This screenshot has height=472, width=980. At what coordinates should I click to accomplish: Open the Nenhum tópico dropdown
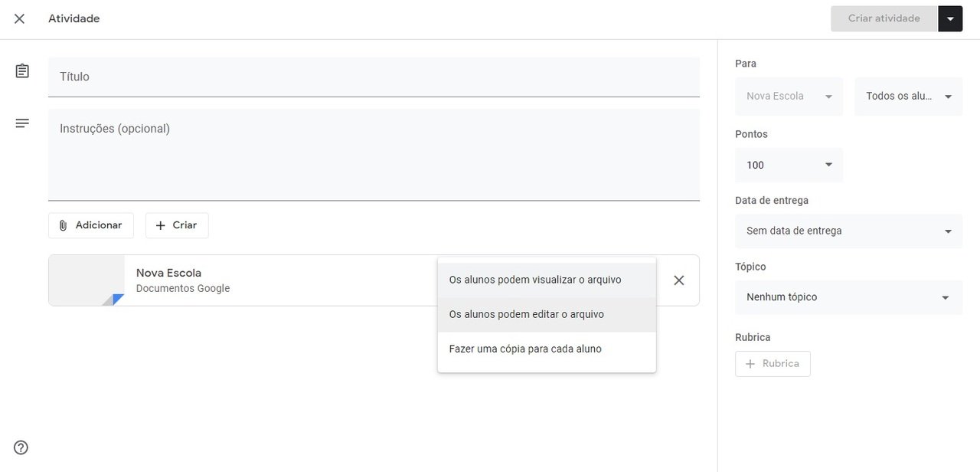(x=848, y=297)
